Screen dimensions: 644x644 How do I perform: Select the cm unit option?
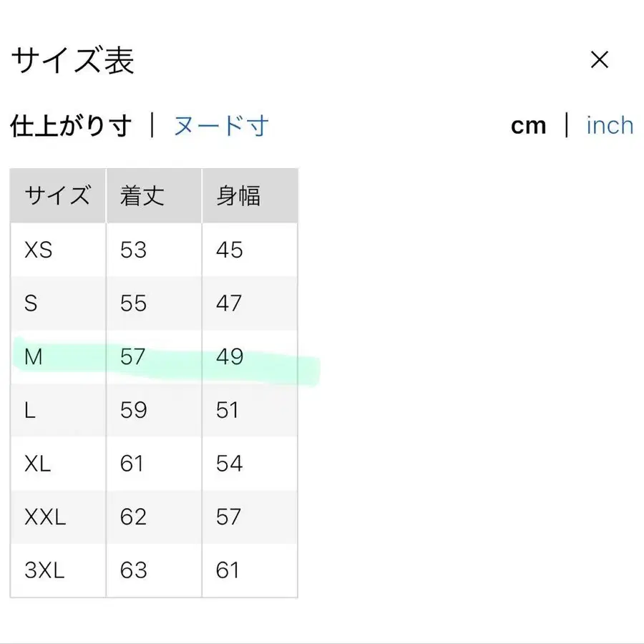tap(529, 125)
